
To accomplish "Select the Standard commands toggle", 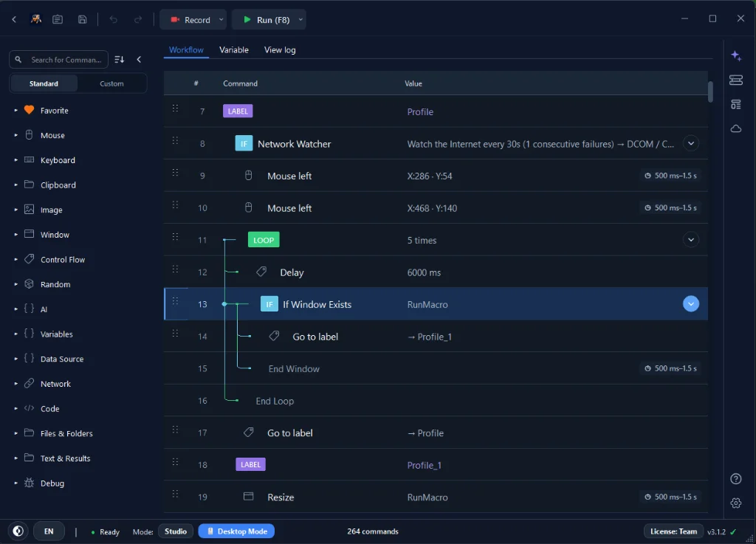I will point(44,83).
